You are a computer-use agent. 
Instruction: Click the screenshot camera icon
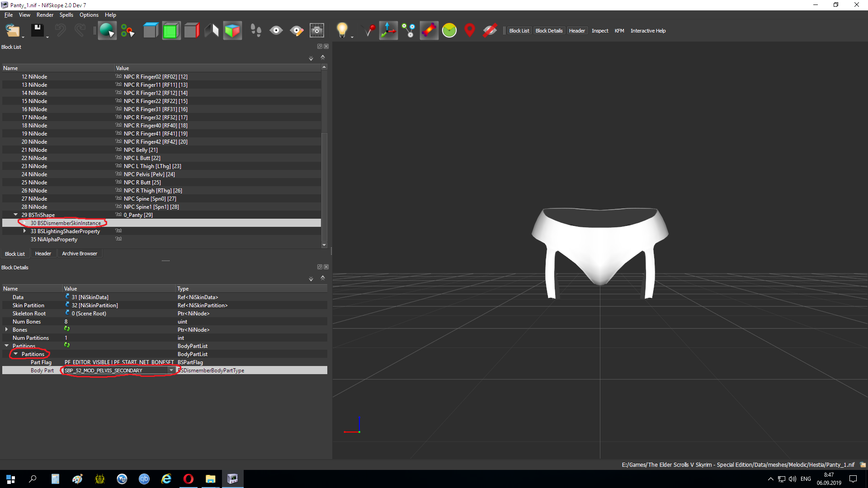pyautogui.click(x=316, y=31)
